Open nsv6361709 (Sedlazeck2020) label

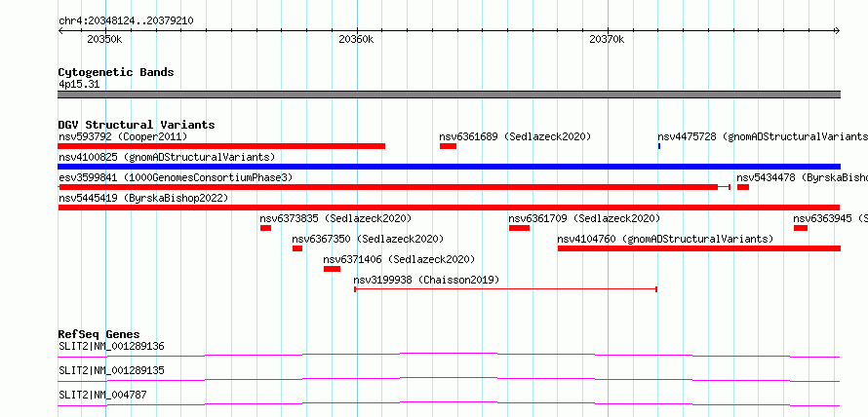coord(584,218)
